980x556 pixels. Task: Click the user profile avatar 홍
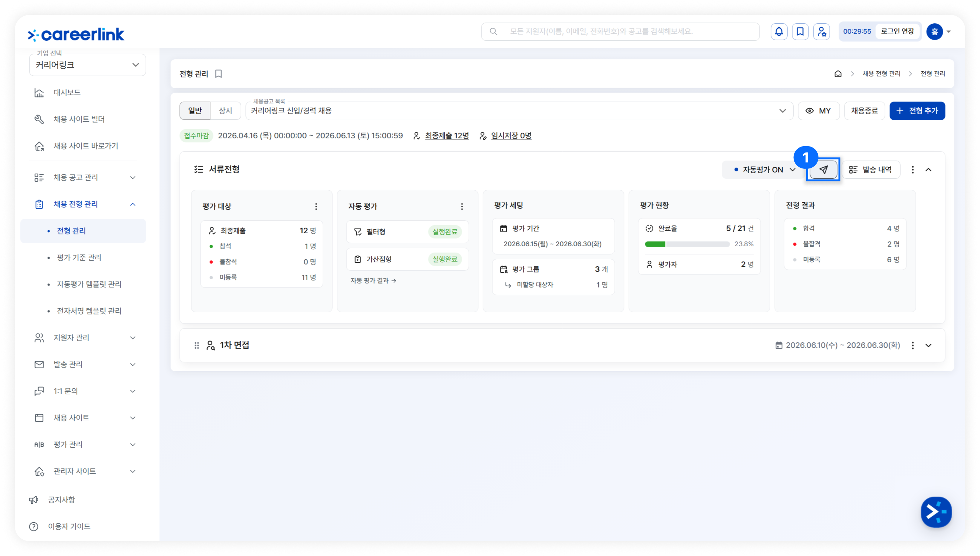(x=934, y=32)
